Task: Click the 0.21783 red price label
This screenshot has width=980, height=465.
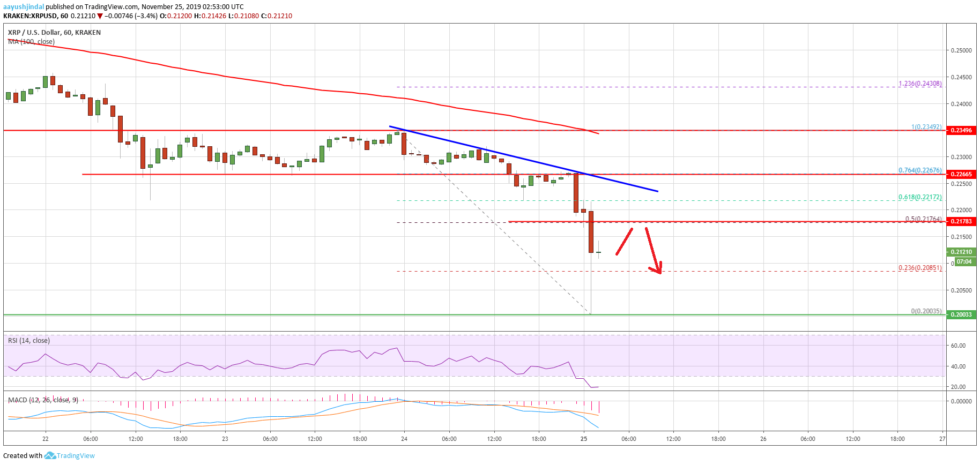Action: coord(961,221)
